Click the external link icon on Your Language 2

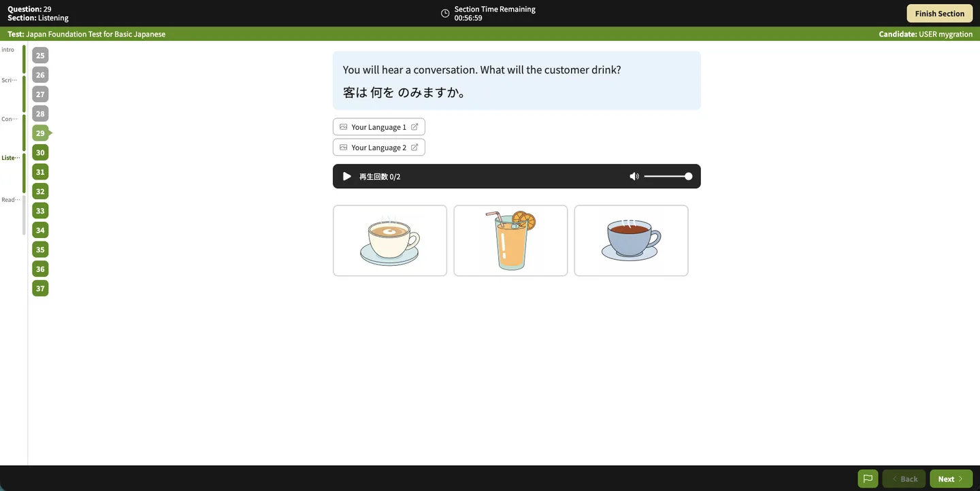414,148
